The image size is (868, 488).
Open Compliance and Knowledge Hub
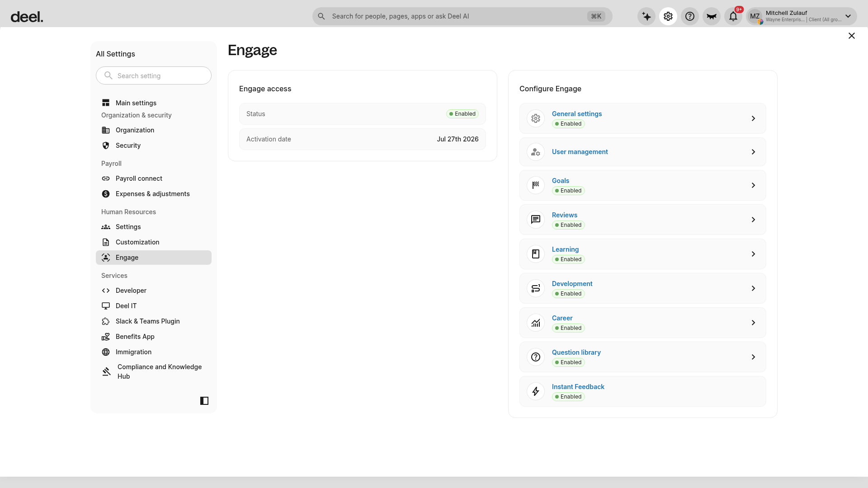point(154,371)
